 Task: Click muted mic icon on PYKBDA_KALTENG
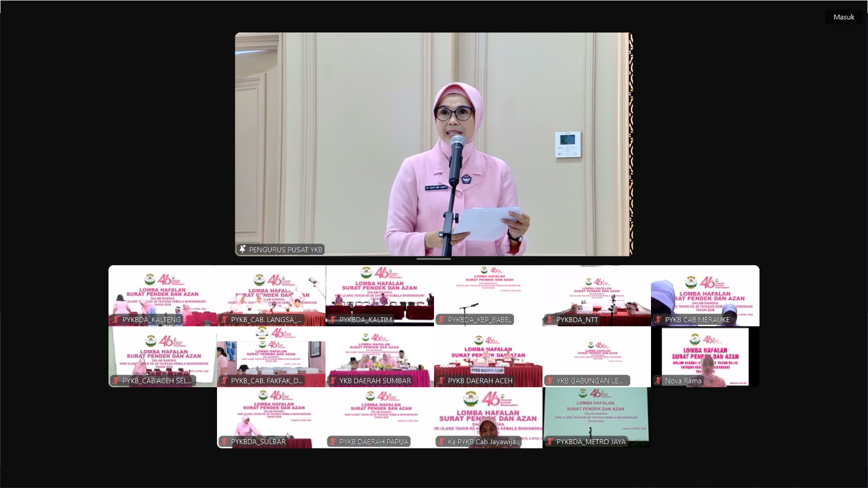[116, 320]
